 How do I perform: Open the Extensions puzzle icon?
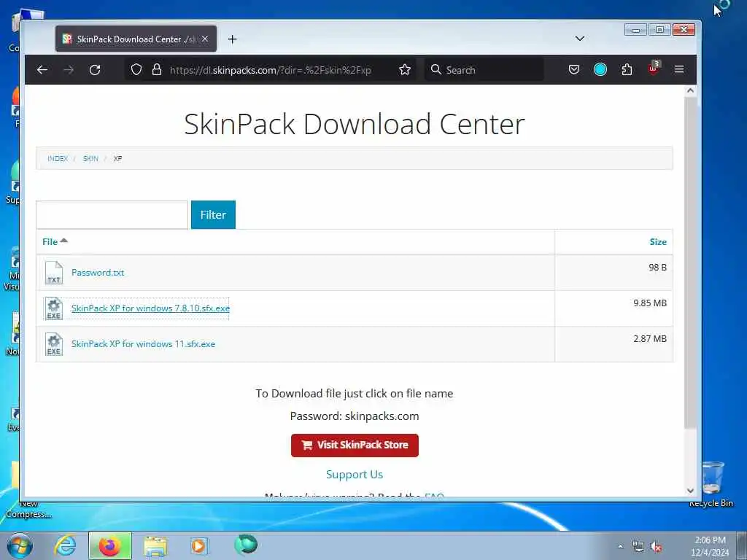(627, 70)
